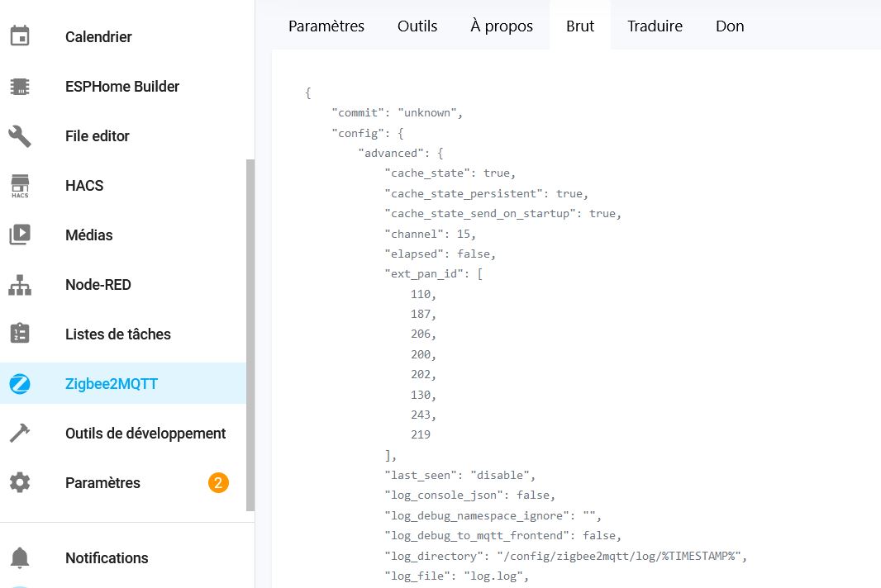The width and height of the screenshot is (881, 588).
Task: Click the Médias play icon
Action: pos(20,235)
